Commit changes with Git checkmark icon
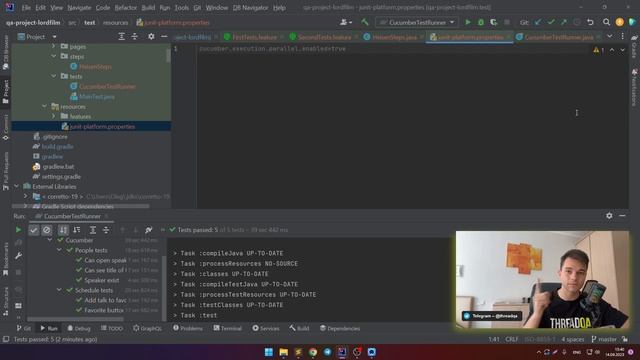This screenshot has width=640, height=360. click(551, 22)
